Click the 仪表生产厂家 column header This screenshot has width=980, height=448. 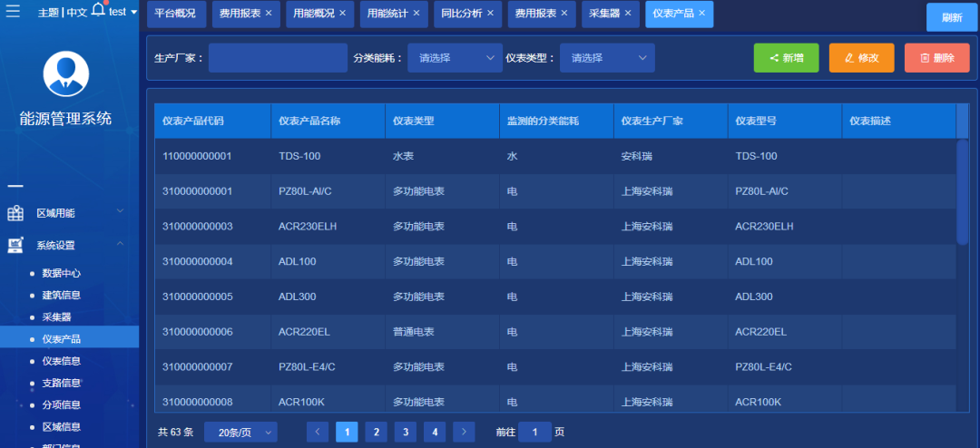(x=671, y=121)
